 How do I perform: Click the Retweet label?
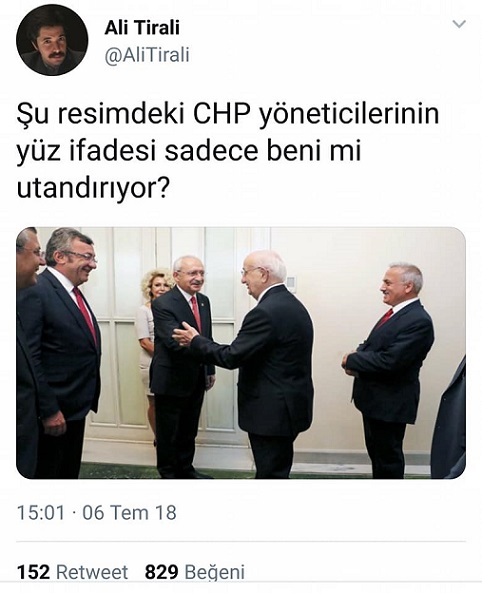pyautogui.click(x=92, y=572)
